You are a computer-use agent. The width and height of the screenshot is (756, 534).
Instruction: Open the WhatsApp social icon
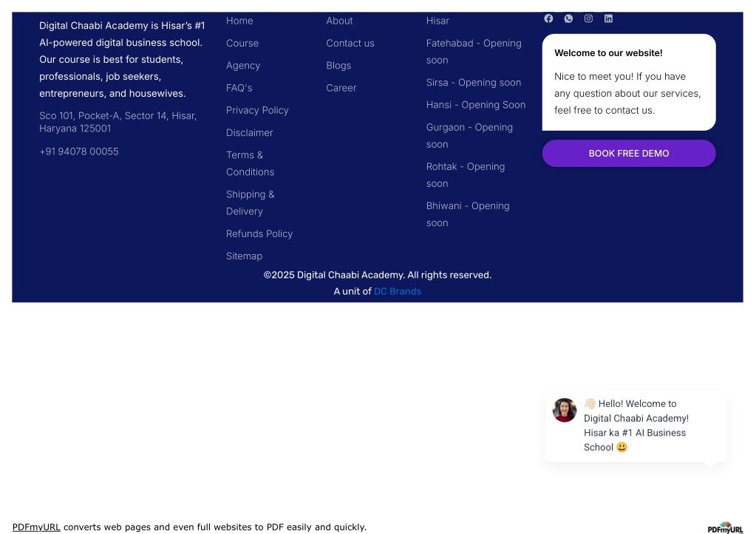pos(568,18)
